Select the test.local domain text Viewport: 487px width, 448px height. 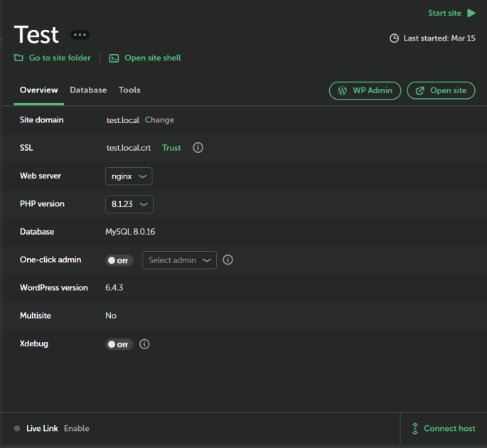[123, 120]
